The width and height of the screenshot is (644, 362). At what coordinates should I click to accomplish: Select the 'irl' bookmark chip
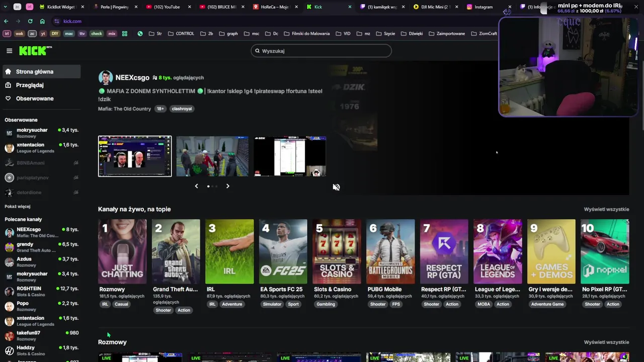(x=7, y=34)
